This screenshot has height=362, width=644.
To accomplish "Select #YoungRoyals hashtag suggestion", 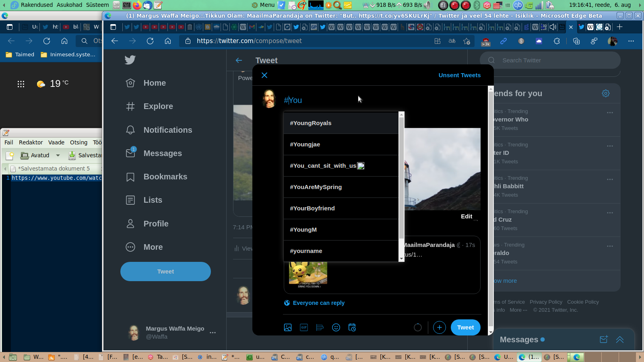I will click(341, 123).
